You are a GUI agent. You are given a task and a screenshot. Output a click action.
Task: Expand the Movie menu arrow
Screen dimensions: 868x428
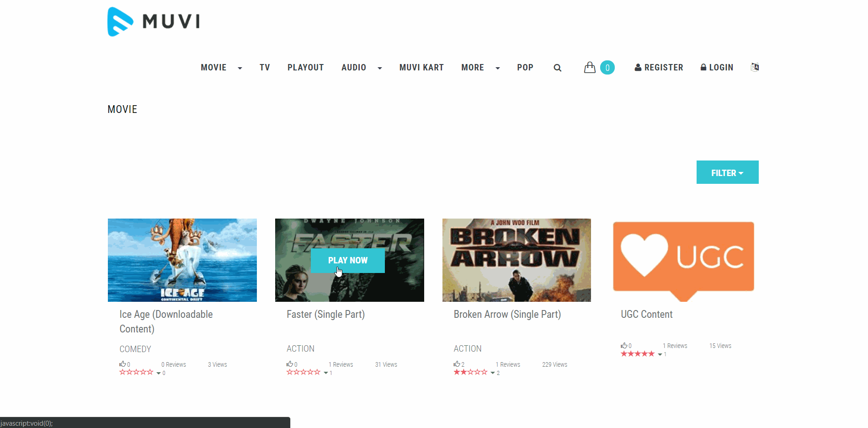coord(240,68)
